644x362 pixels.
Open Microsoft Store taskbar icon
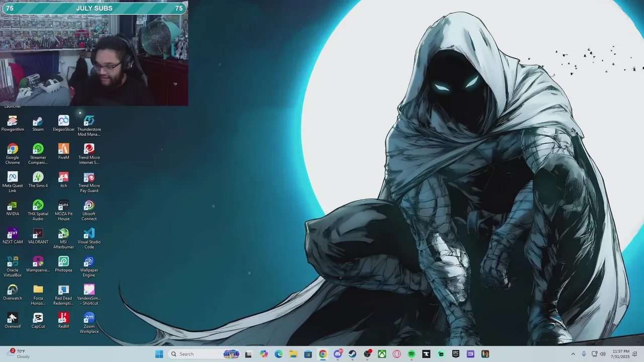(x=308, y=354)
